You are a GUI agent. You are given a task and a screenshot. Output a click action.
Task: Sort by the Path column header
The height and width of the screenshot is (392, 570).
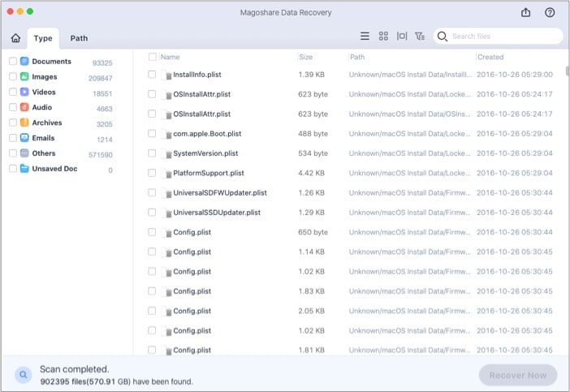(x=357, y=57)
